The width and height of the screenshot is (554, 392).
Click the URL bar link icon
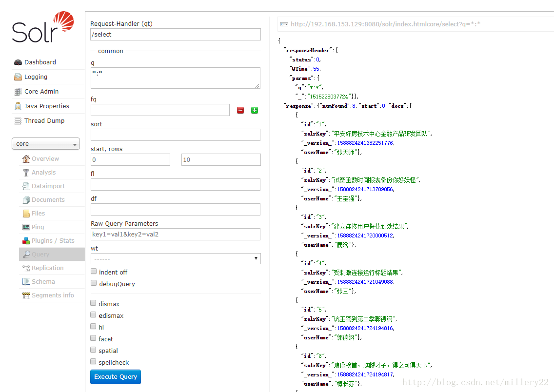[284, 24]
